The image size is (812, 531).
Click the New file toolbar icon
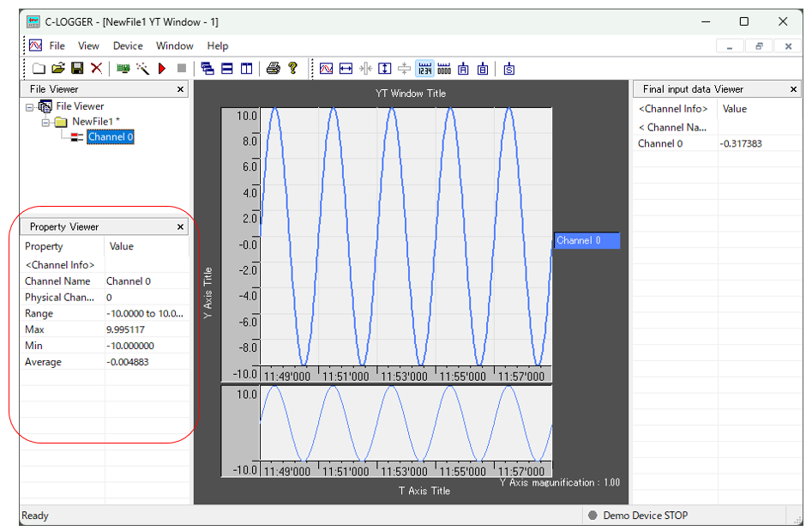point(39,69)
